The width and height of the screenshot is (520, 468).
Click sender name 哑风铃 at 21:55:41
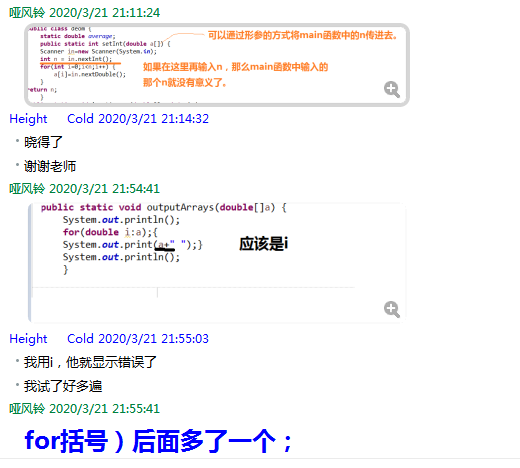coord(27,409)
